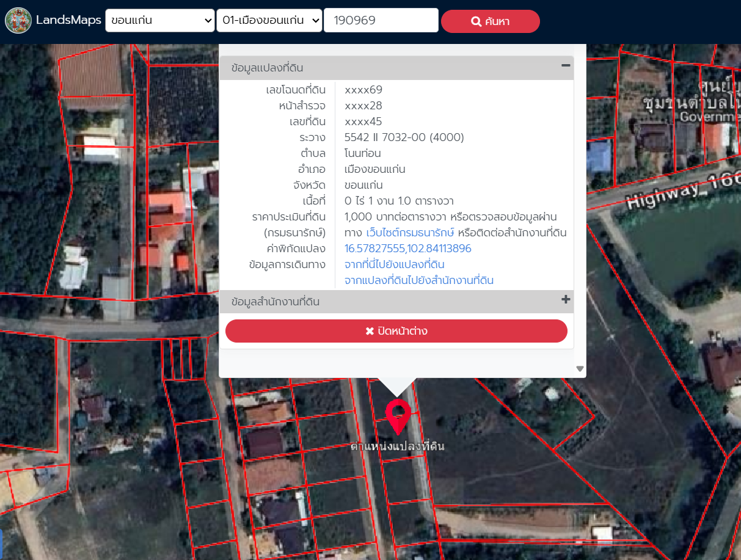Click the blue-roofed building near the top right

[x=599, y=156]
